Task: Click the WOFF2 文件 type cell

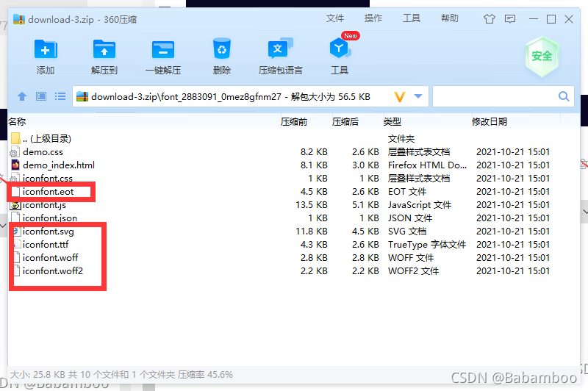Action: (413, 270)
